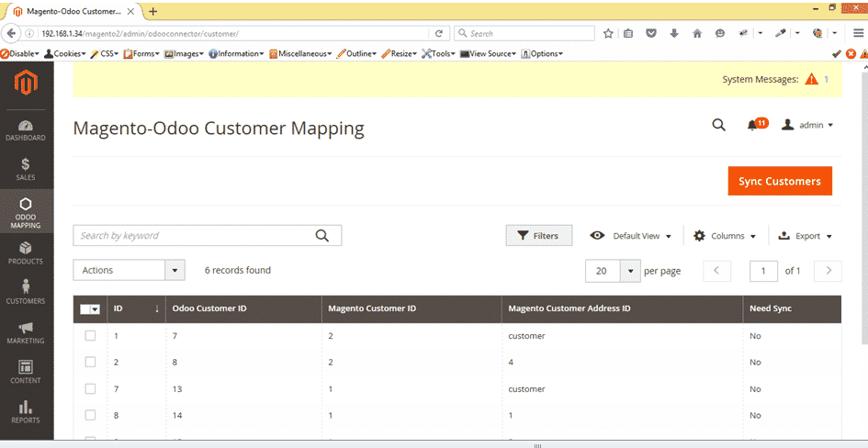Screen dimensions: 868x448
Task: Open the Sales sidebar section
Action: click(26, 169)
